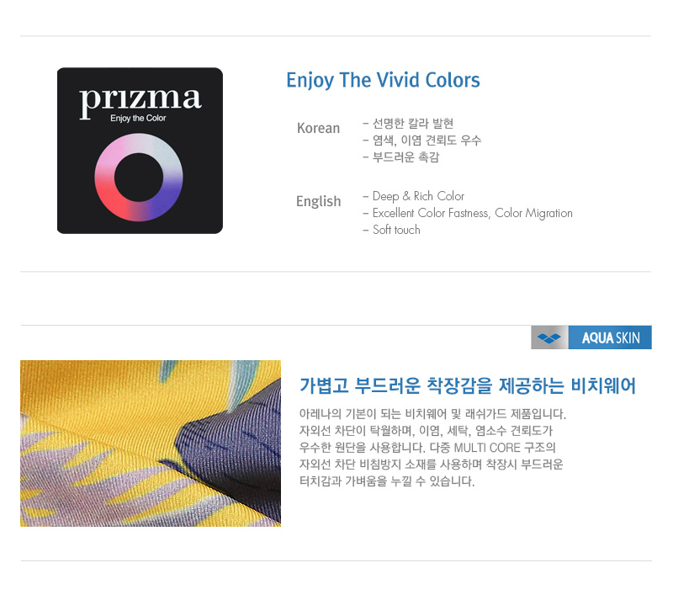
Task: Click the 'prizma' wordmark text
Action: 140,100
